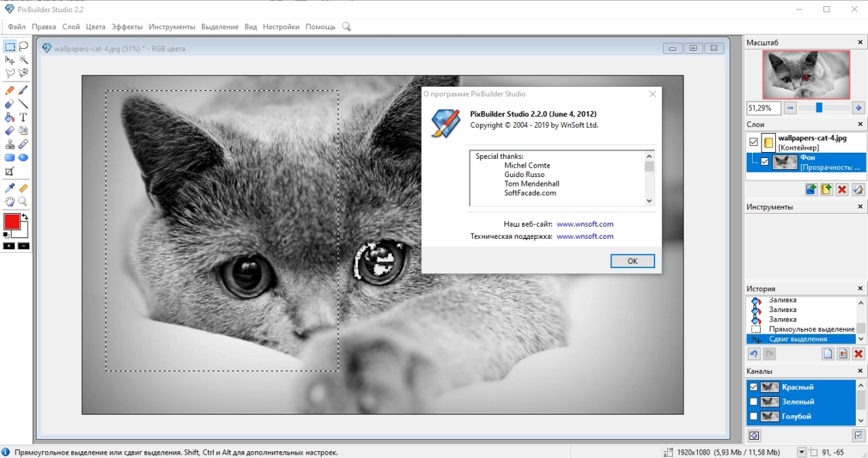
Task: Uncheck the Красный channel checkbox
Action: point(753,387)
